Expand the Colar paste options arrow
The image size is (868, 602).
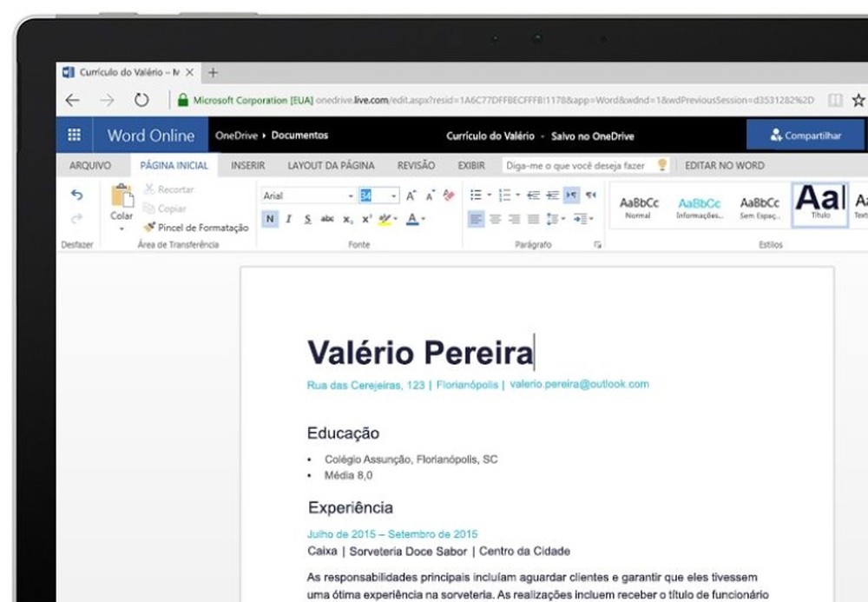click(x=122, y=228)
